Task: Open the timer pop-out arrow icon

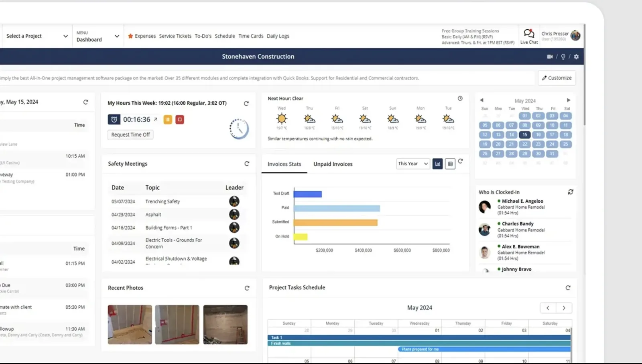Action: click(x=155, y=119)
